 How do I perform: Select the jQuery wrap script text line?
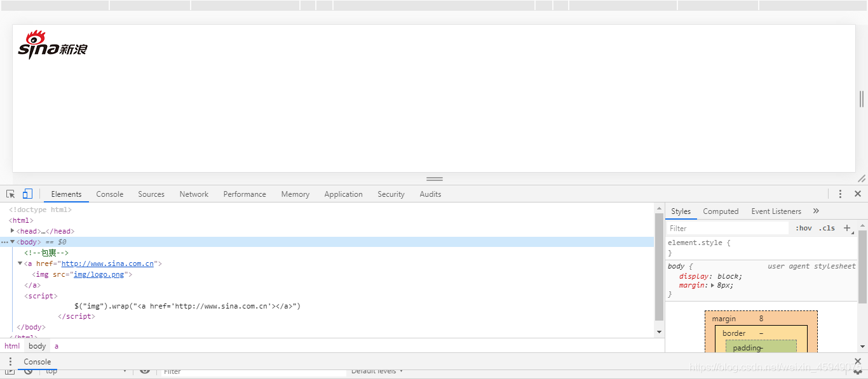coord(187,306)
